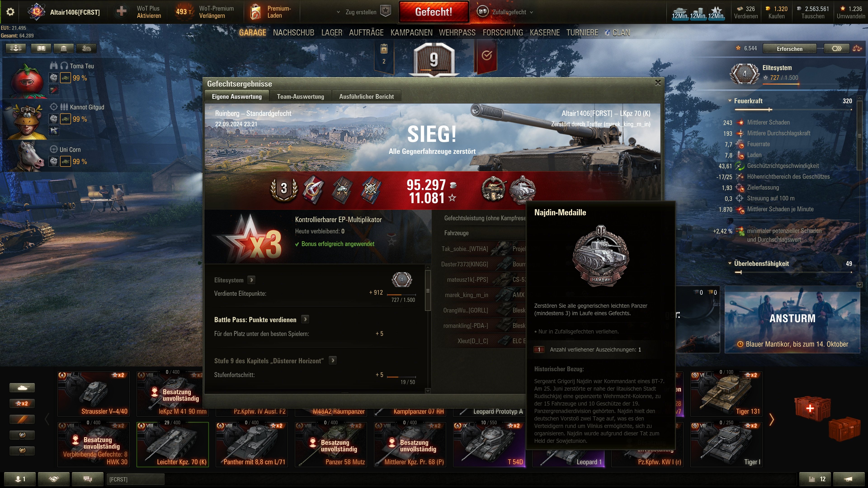Viewport: 868px width, 488px height.
Task: Collapse the Feuerkraft stats section
Action: coord(730,101)
